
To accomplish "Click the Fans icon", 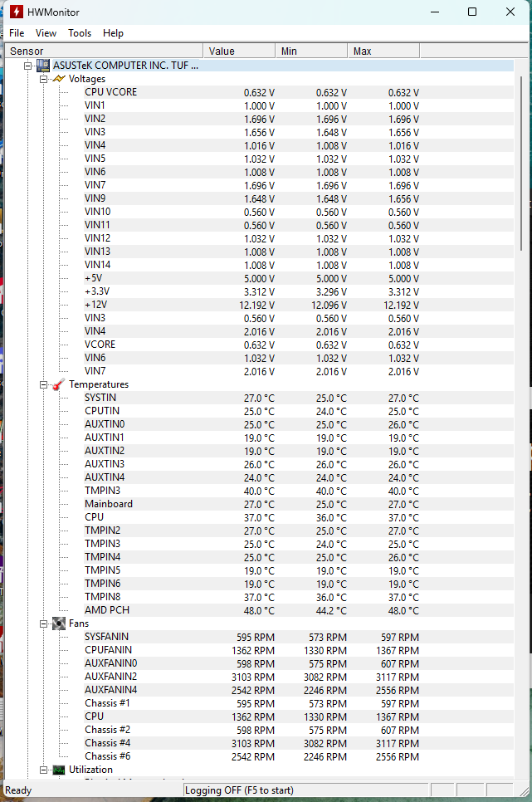I will point(59,624).
